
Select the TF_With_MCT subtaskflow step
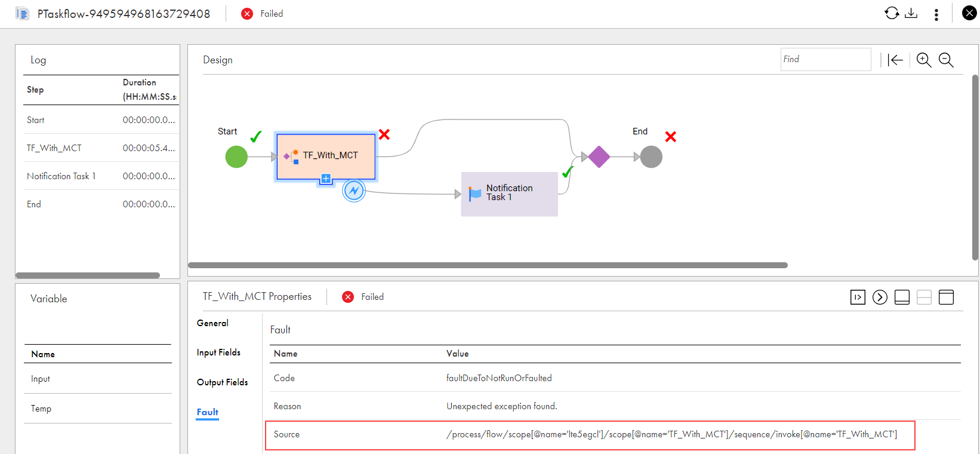(x=326, y=156)
